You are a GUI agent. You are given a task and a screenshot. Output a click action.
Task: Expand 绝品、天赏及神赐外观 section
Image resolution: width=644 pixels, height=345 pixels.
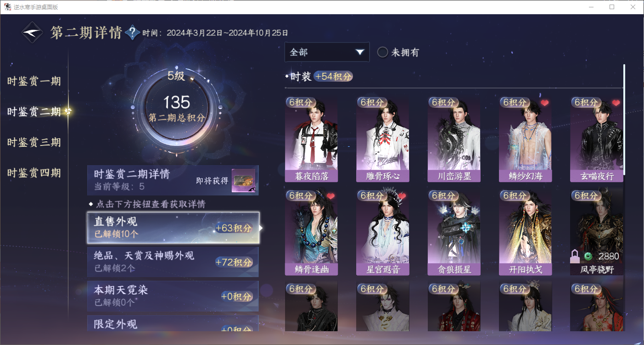pos(173,262)
